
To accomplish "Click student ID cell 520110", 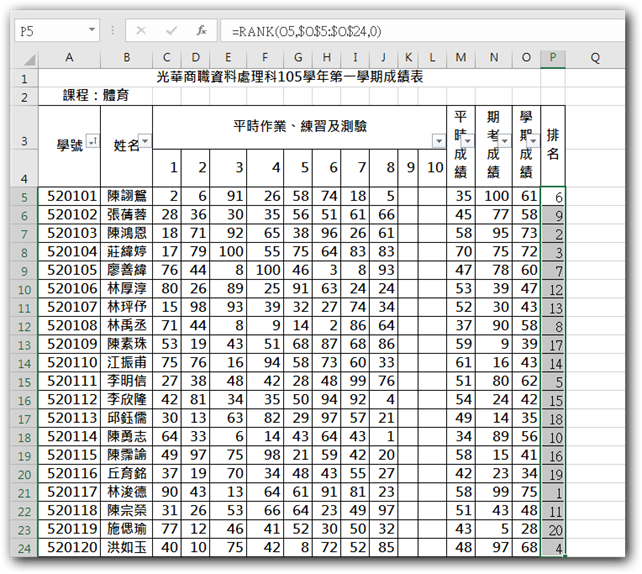I will [x=69, y=363].
